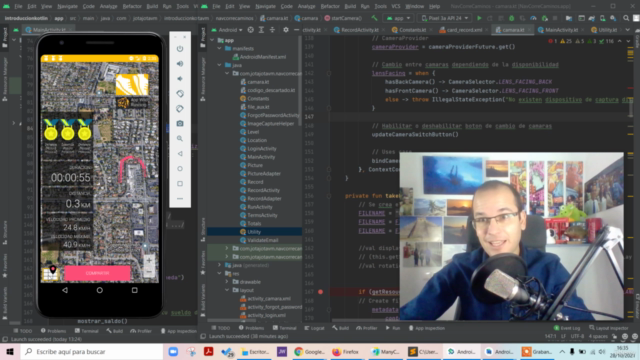Open Adobe Acrobat from the taskbar
Screen dimensions: 640x360
coord(209,351)
